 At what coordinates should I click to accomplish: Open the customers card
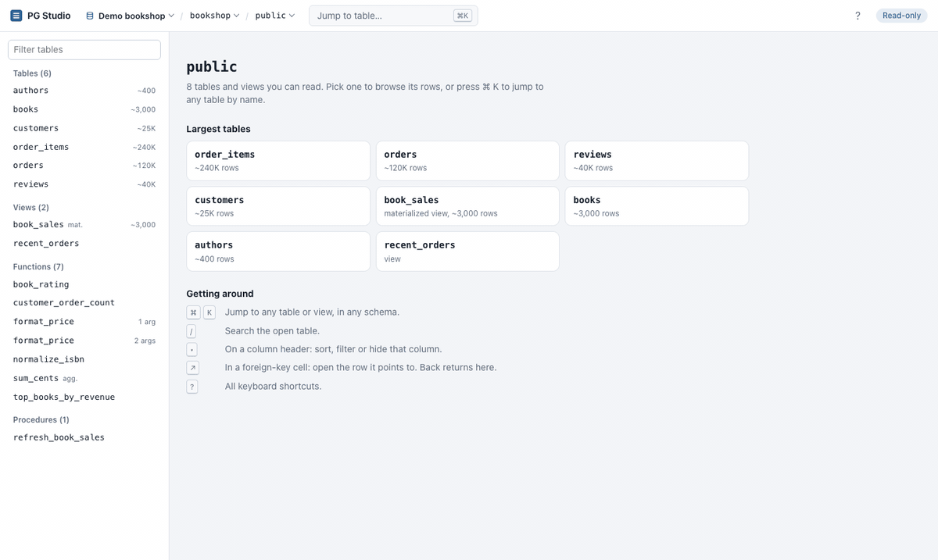click(x=278, y=206)
